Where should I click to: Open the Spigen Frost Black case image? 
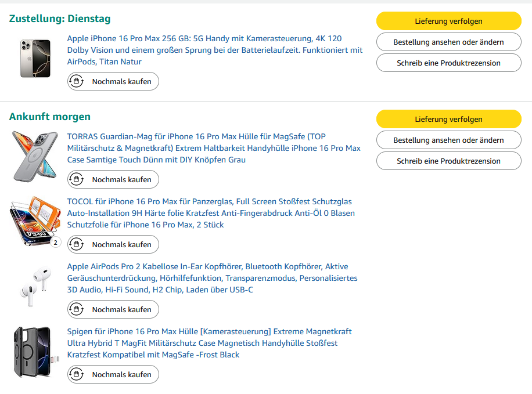point(35,352)
